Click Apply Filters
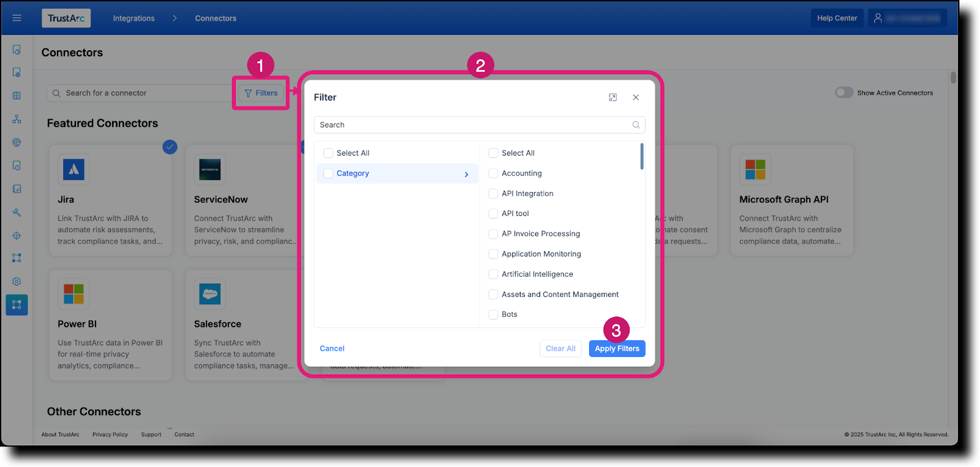The image size is (980, 467). pos(617,348)
